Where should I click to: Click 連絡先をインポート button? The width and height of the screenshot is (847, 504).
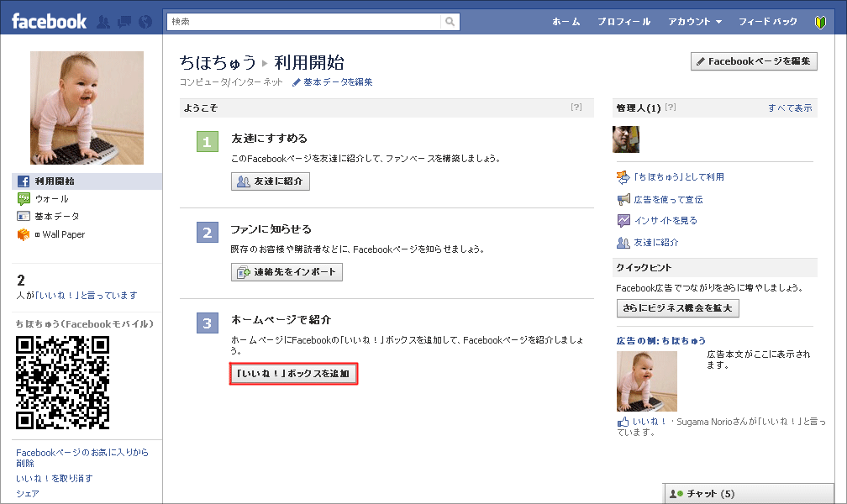pyautogui.click(x=287, y=271)
